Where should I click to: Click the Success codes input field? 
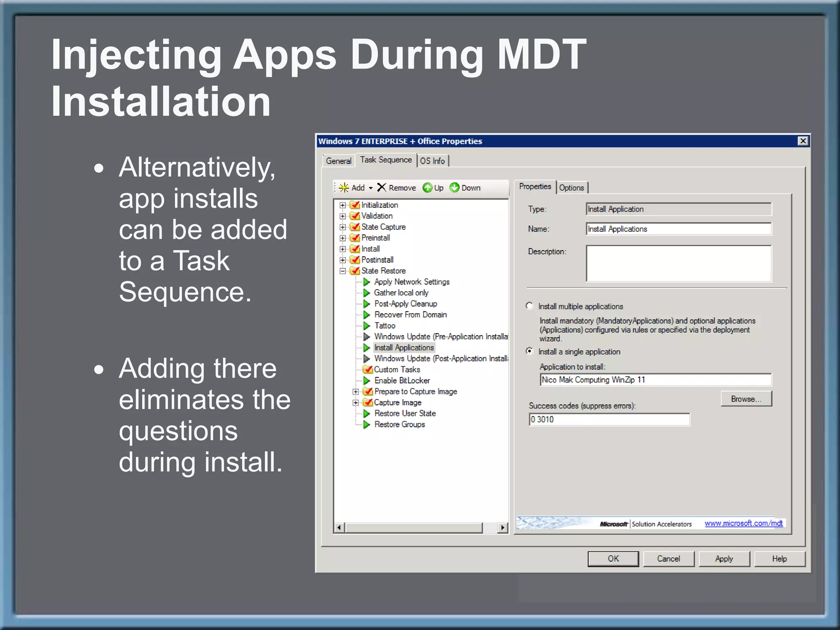tap(609, 420)
